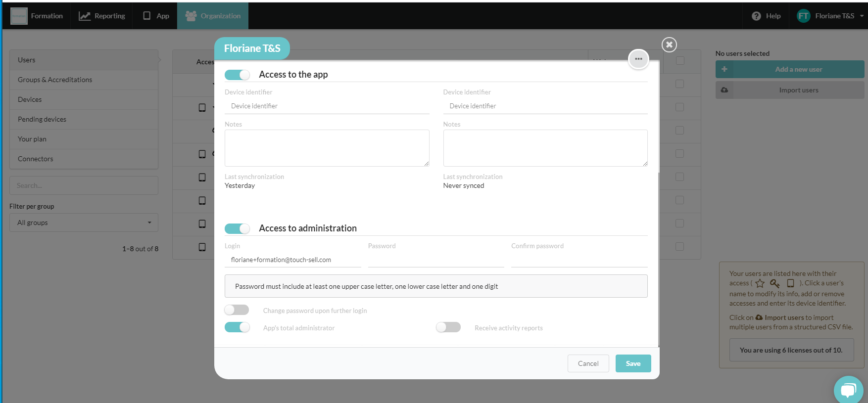
Task: Open the App menu item
Action: 155,16
